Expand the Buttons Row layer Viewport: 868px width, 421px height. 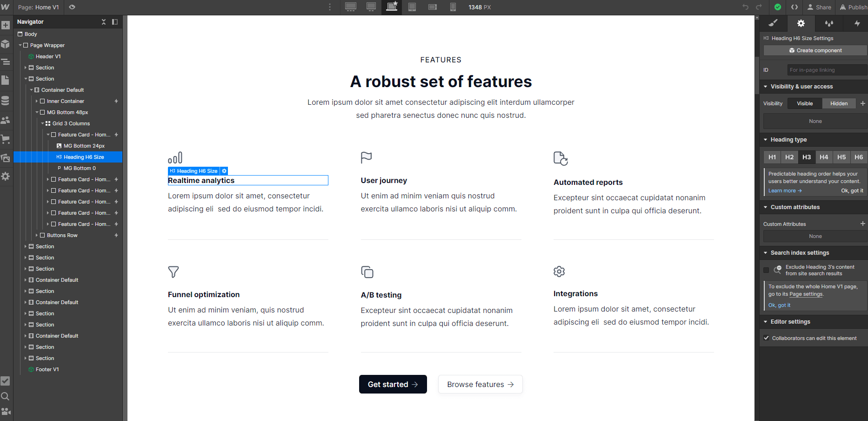[37, 235]
